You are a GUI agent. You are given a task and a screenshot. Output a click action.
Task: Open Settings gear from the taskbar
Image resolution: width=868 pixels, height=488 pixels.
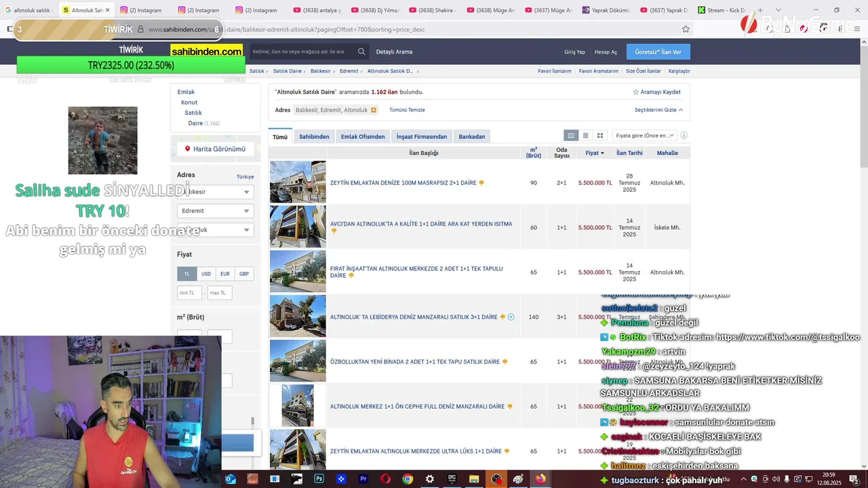(430, 479)
